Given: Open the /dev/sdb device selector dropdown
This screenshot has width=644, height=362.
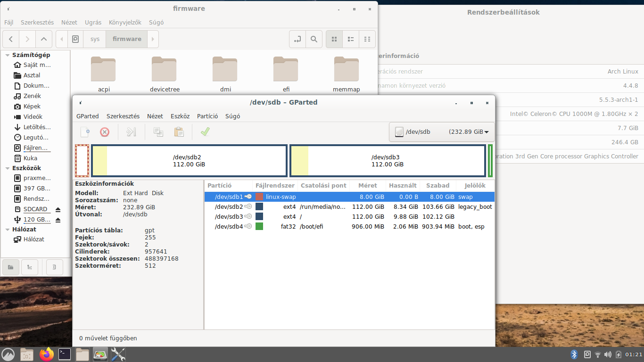Looking at the screenshot, I should [442, 132].
